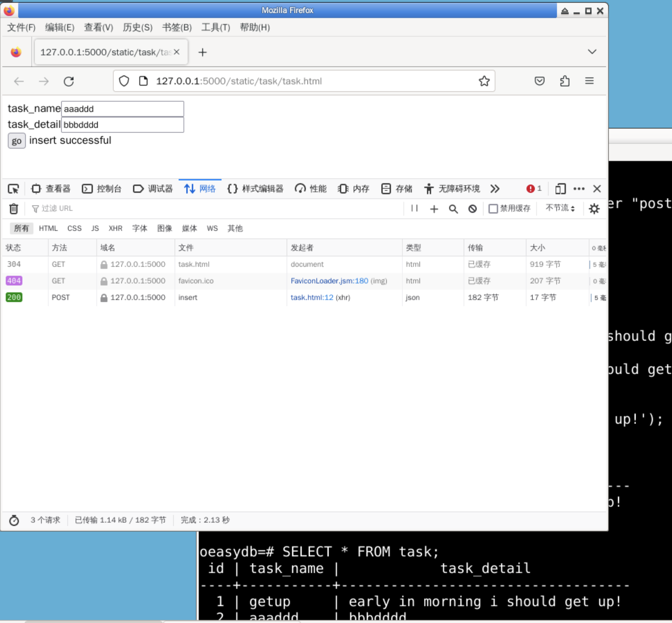Filter requests by images (图像)
The height and width of the screenshot is (623, 672).
[165, 229]
